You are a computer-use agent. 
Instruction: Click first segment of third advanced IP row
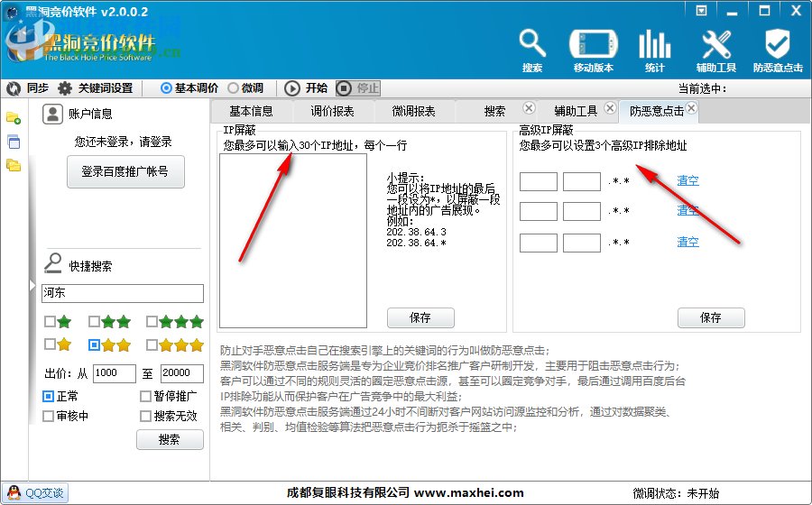(539, 243)
